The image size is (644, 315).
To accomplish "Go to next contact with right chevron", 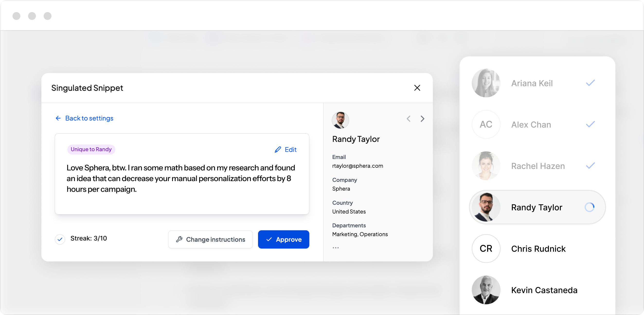I will pyautogui.click(x=422, y=119).
